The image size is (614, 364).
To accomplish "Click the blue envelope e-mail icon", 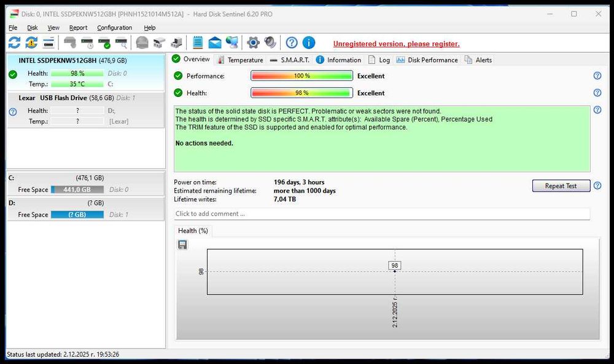I will [214, 43].
